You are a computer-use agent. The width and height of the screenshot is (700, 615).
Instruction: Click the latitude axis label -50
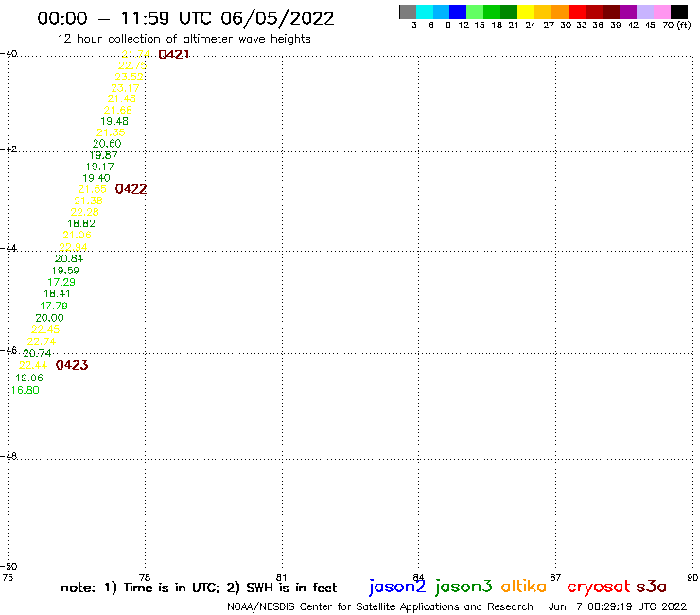[9, 567]
